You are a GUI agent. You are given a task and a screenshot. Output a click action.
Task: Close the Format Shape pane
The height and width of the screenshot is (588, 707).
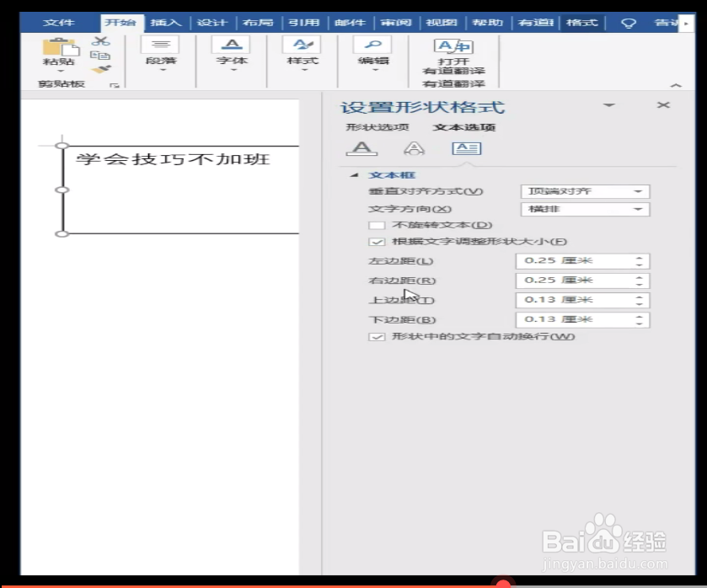tap(663, 105)
